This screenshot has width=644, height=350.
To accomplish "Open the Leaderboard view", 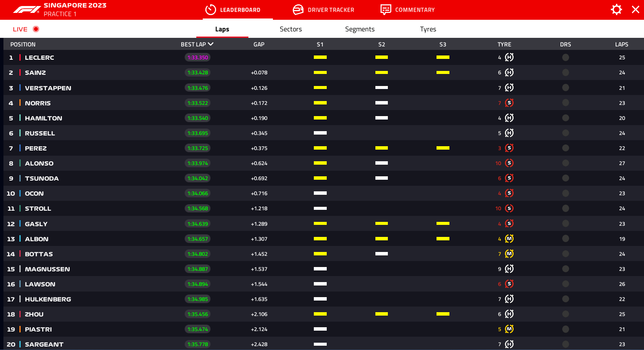I will [232, 9].
